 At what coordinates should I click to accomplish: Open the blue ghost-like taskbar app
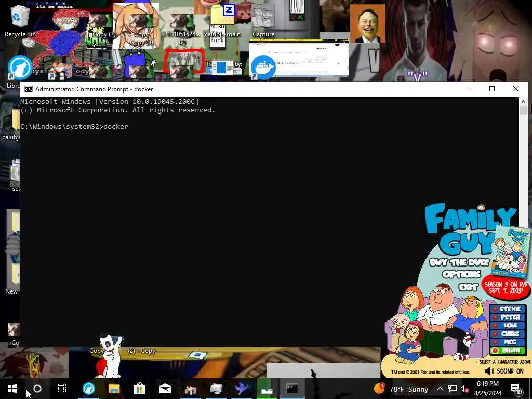241,389
